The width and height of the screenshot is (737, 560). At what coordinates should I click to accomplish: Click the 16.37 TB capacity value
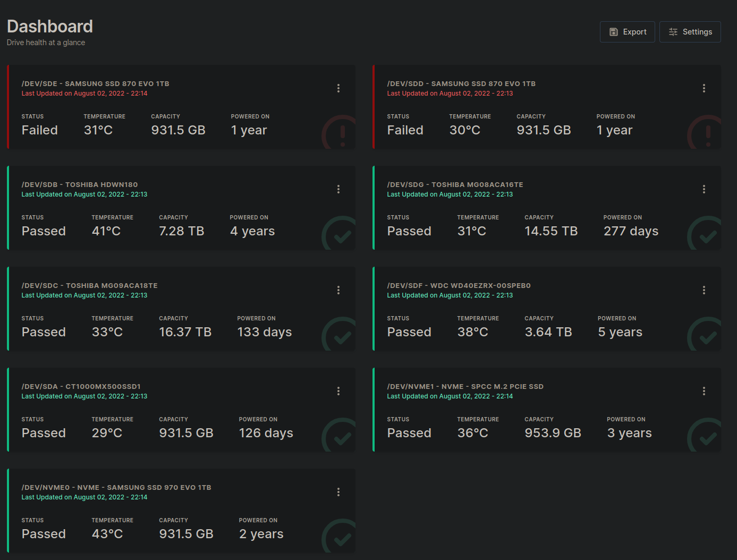coord(185,332)
